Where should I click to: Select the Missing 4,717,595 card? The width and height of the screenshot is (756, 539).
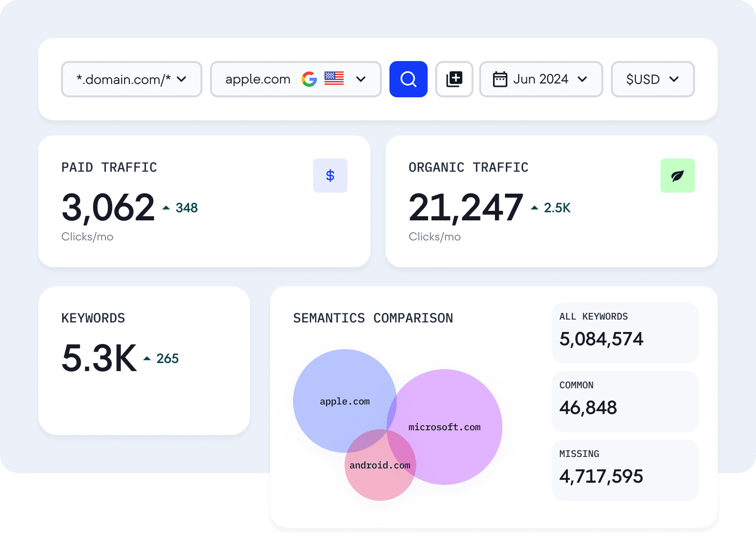pyautogui.click(x=625, y=470)
